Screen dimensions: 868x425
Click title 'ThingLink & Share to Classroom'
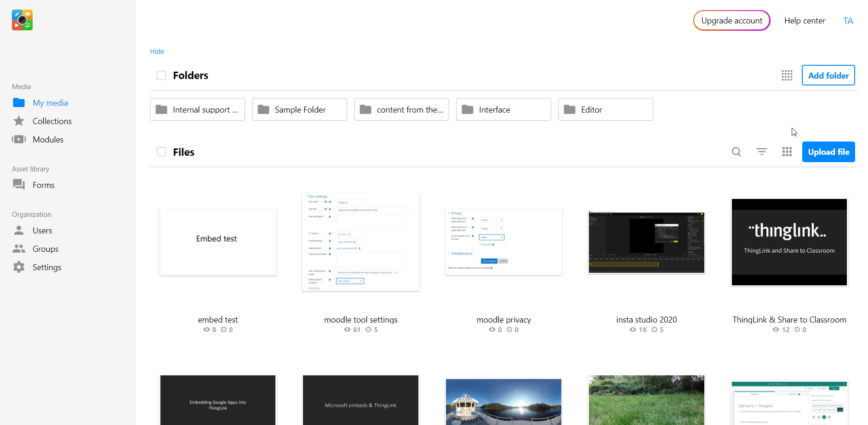[789, 320]
